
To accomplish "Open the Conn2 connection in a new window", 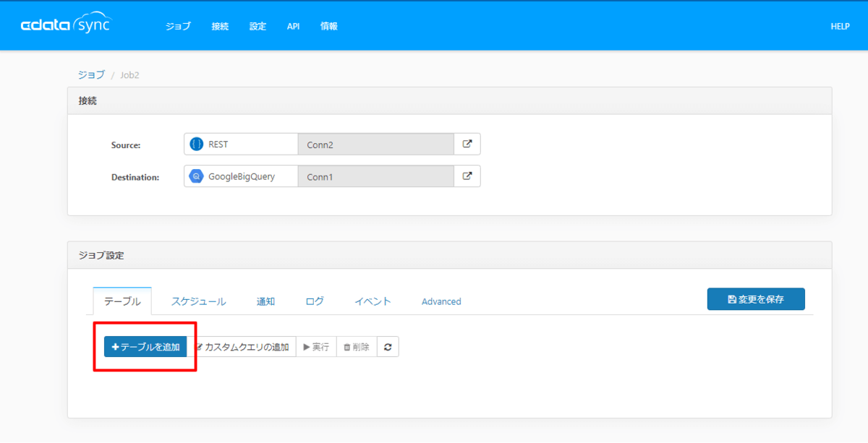I will click(x=467, y=145).
